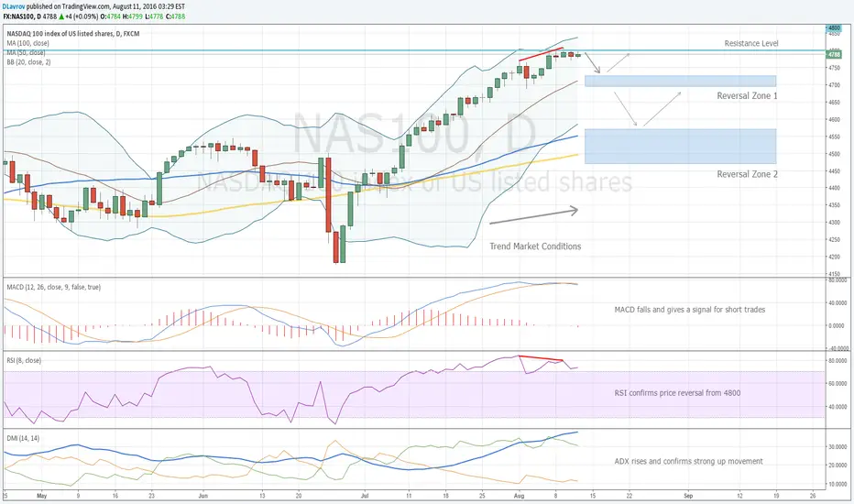Click the Reversal Zone 2 label
This screenshot has width=854, height=504.
747,174
